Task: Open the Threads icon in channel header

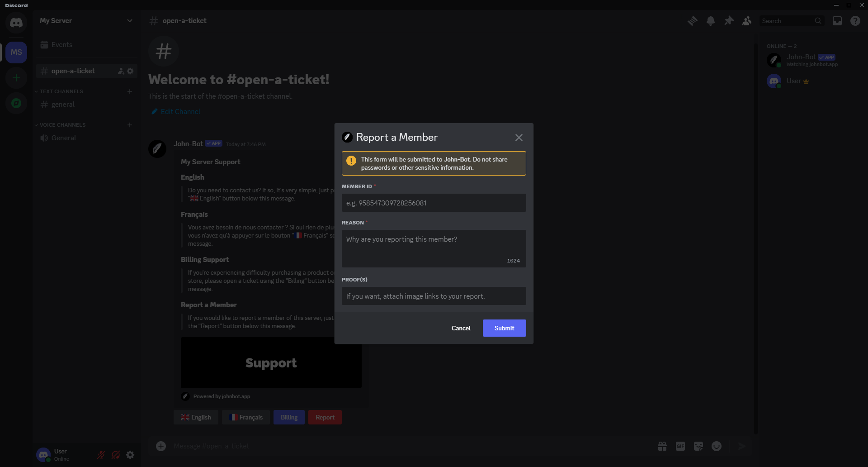Action: click(x=692, y=21)
